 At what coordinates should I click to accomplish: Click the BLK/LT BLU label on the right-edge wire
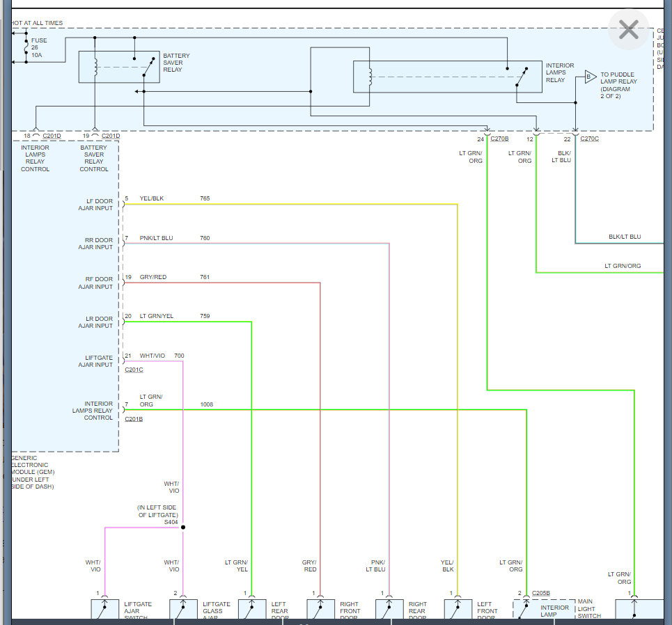point(625,237)
